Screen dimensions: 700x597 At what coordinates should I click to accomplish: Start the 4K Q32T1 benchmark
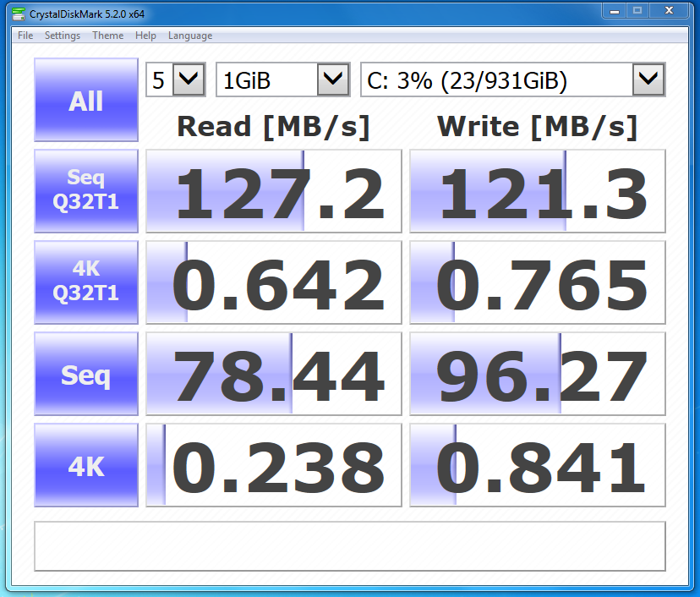click(86, 282)
